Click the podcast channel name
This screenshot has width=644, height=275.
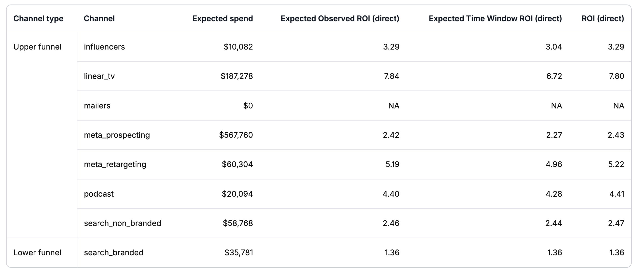click(99, 194)
